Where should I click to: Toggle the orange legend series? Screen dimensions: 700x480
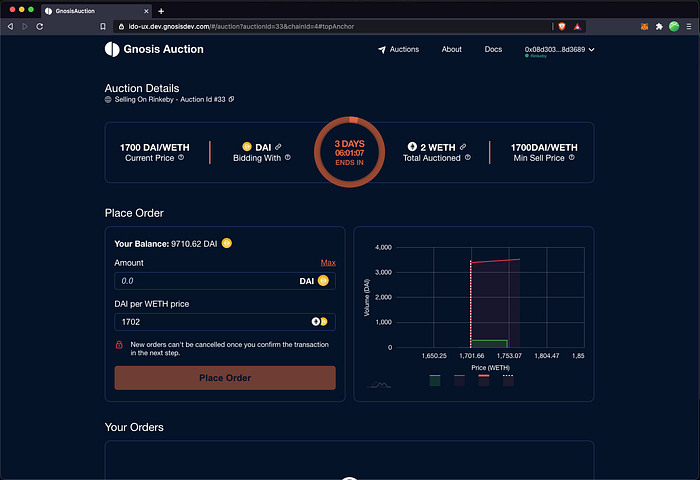pyautogui.click(x=483, y=380)
